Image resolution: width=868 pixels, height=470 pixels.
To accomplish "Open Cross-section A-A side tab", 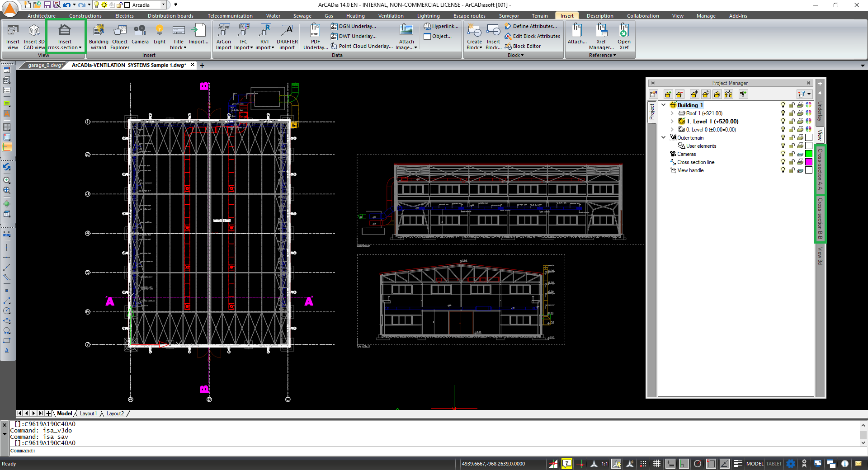I will 820,169.
